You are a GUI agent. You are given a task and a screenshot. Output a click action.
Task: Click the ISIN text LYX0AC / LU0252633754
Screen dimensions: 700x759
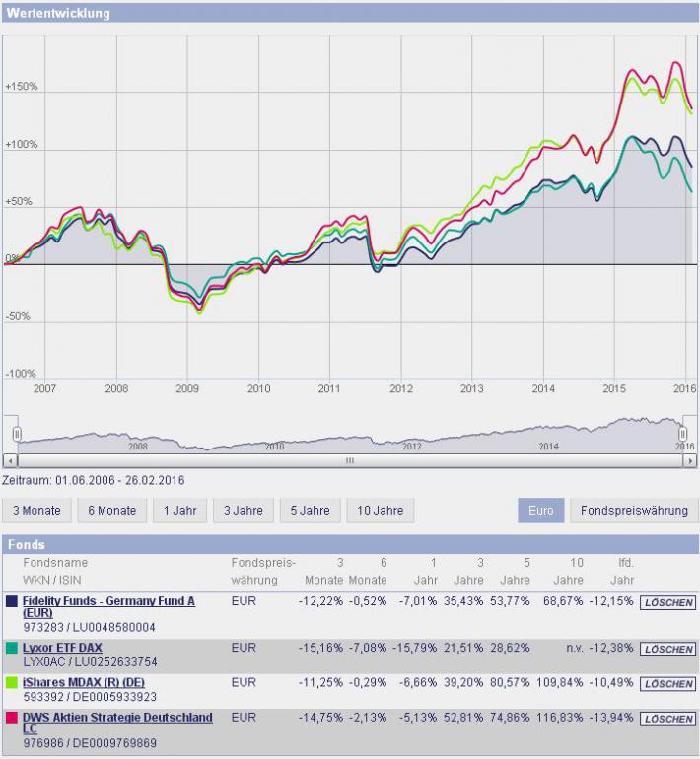pos(90,662)
